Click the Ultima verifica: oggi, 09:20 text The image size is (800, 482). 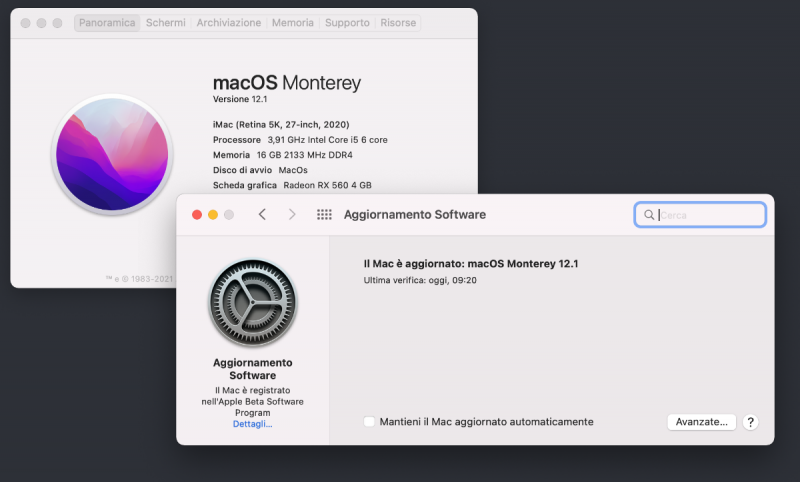point(420,280)
